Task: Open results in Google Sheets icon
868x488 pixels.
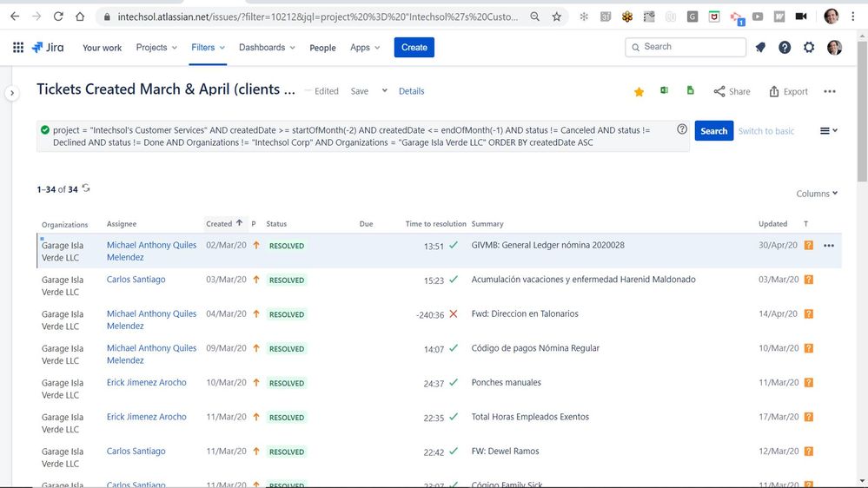Action: 691,91
